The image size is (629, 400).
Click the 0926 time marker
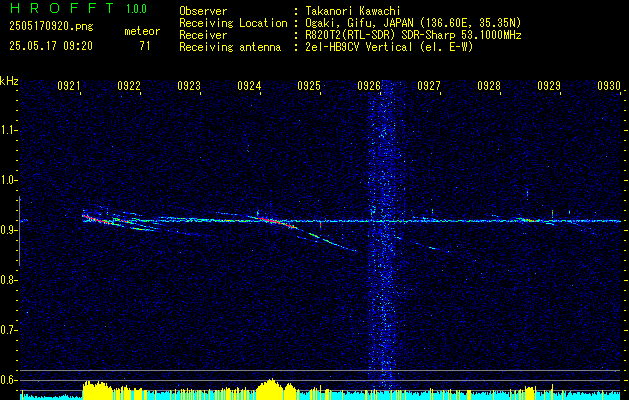[x=369, y=85]
